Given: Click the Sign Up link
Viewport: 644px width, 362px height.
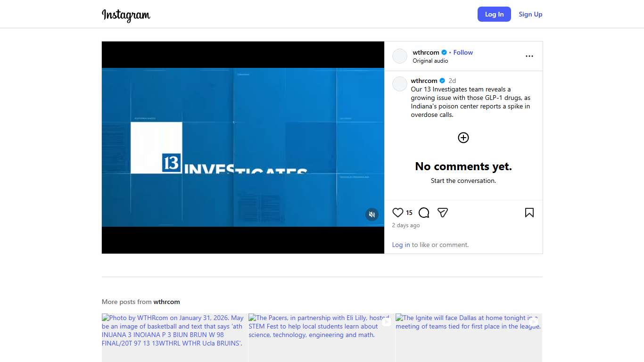Looking at the screenshot, I should pyautogui.click(x=530, y=14).
